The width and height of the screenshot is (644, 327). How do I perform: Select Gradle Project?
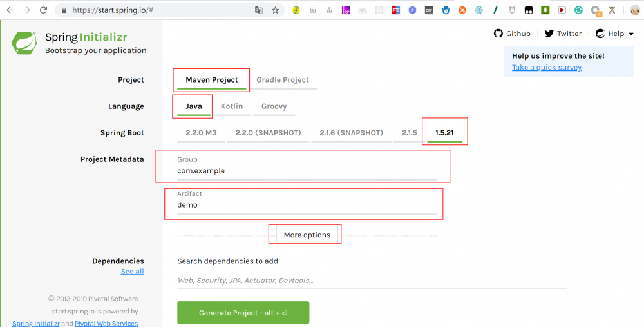pos(283,80)
